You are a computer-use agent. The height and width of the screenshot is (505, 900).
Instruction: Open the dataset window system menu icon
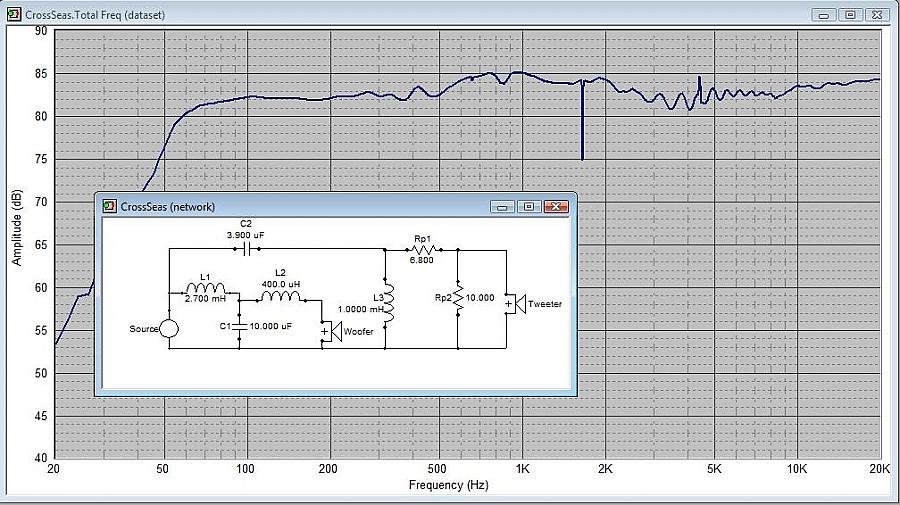coord(12,14)
